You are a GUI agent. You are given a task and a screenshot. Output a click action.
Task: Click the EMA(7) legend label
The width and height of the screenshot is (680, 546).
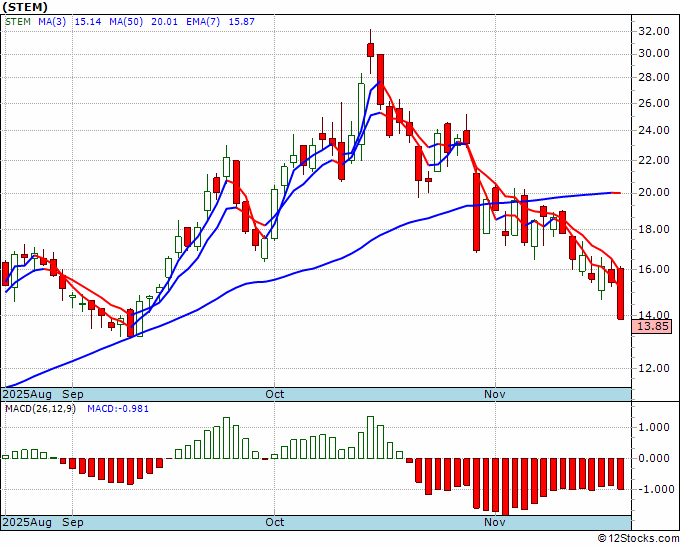coord(203,22)
